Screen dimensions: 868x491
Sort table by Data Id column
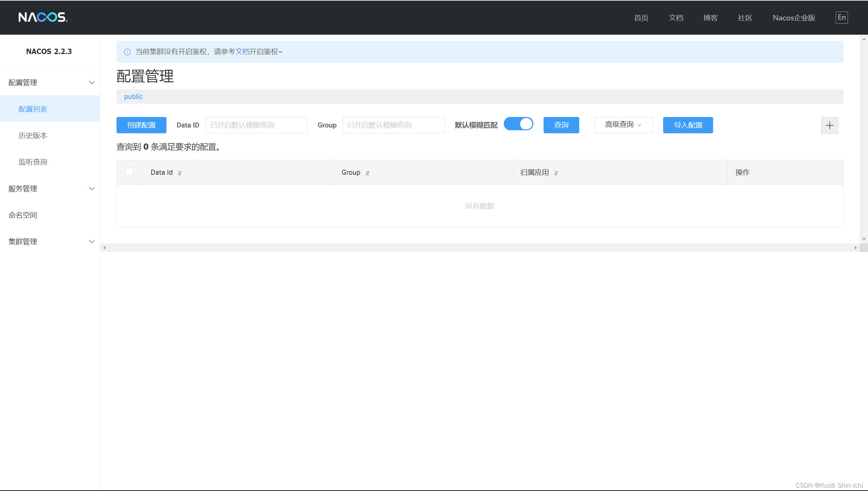click(180, 173)
